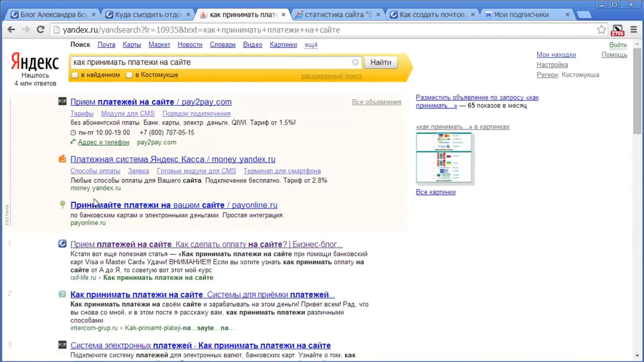This screenshot has width=644, height=362.
Task: Close the 'Куда съездить' tab
Action: (189, 15)
